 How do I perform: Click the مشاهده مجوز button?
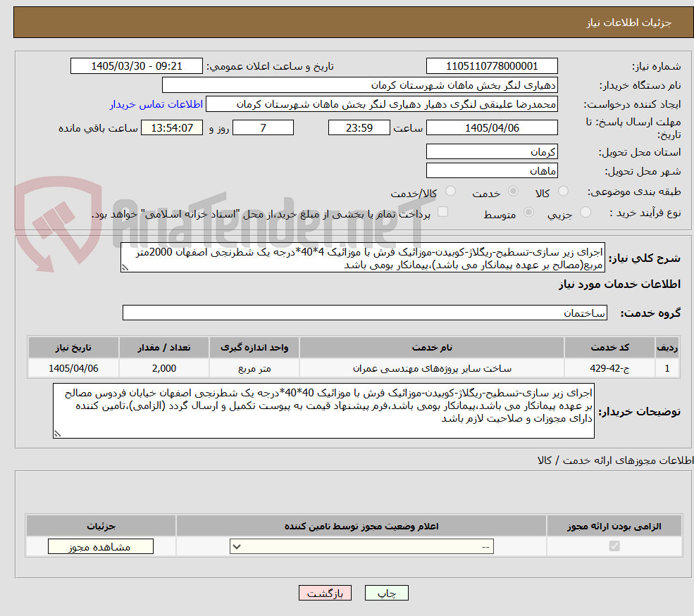(x=101, y=546)
